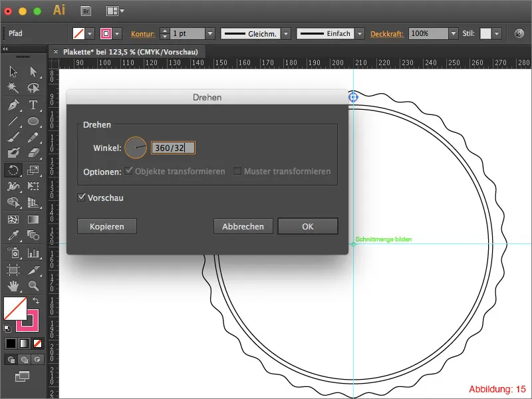This screenshot has width=532, height=399.
Task: Adjust the Winkel angle dial
Action: tap(136, 148)
